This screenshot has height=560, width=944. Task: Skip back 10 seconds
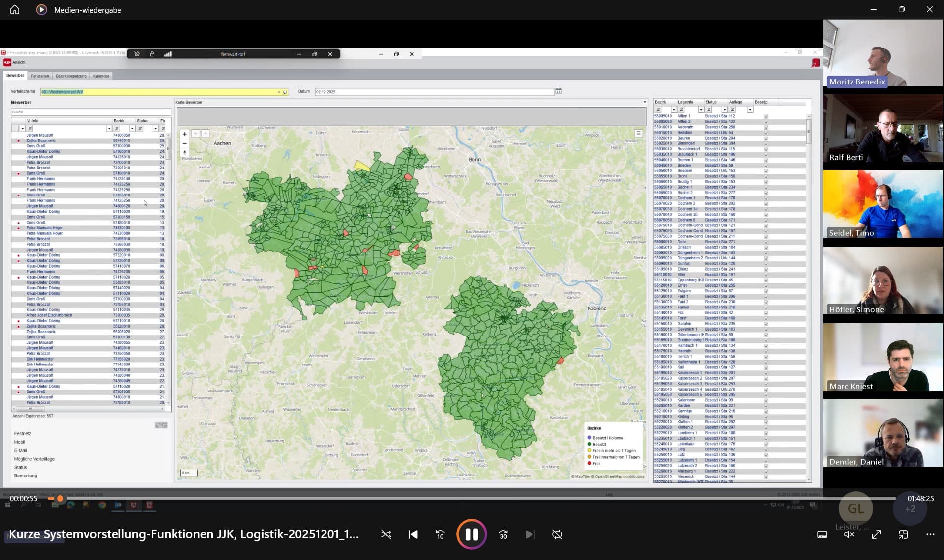click(440, 534)
